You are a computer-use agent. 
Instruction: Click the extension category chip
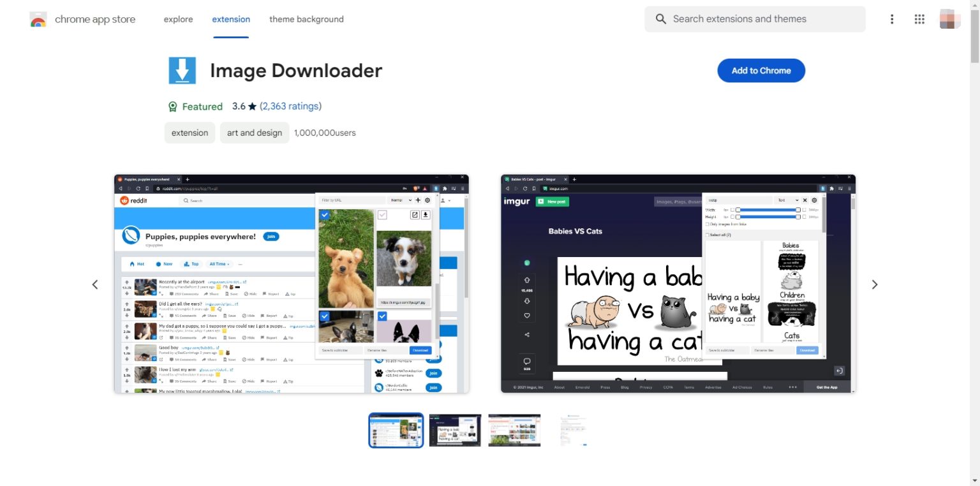(x=189, y=133)
